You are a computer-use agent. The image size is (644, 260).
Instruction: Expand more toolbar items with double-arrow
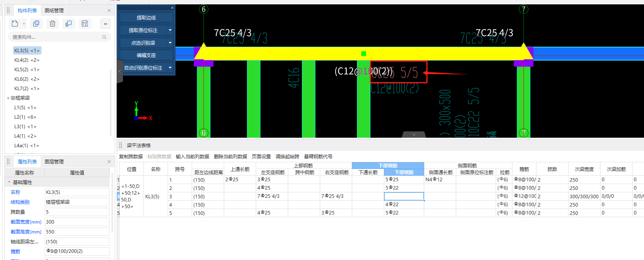106,24
